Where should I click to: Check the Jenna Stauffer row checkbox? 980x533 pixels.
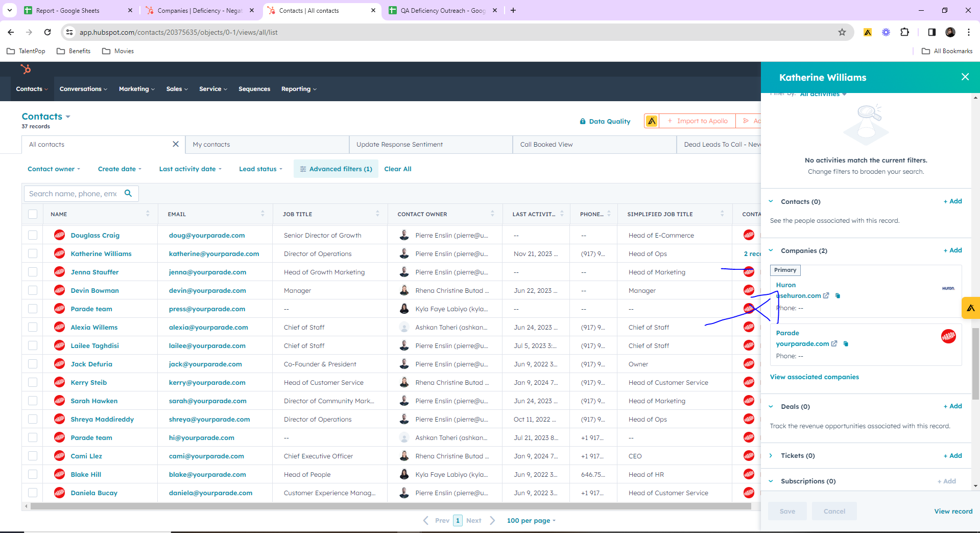(x=33, y=272)
